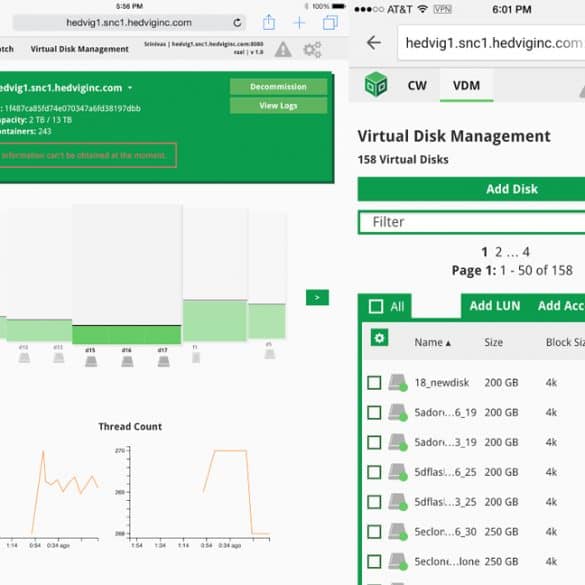585x585 pixels.
Task: Click disk icon for 5dflas...6_25
Action: click(x=397, y=472)
